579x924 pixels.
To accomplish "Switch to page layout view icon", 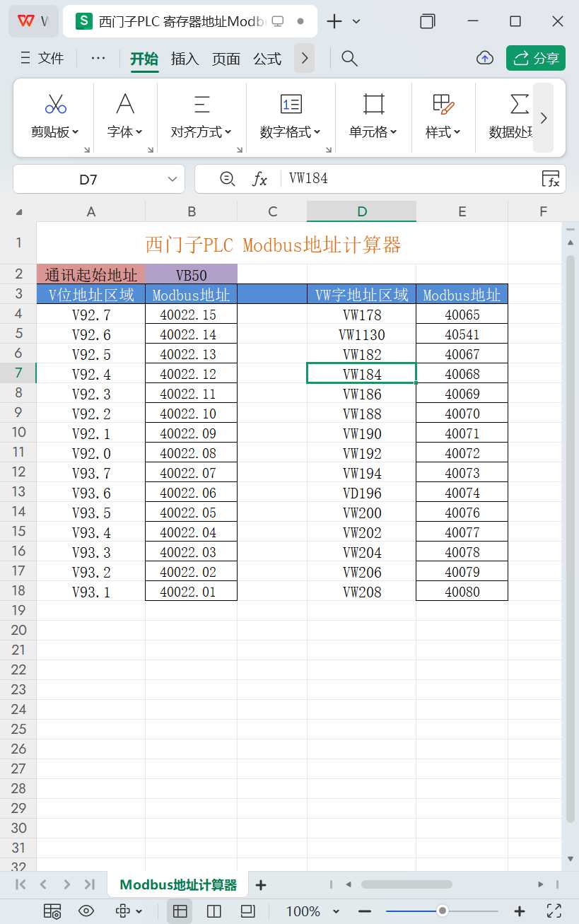I will [x=247, y=911].
